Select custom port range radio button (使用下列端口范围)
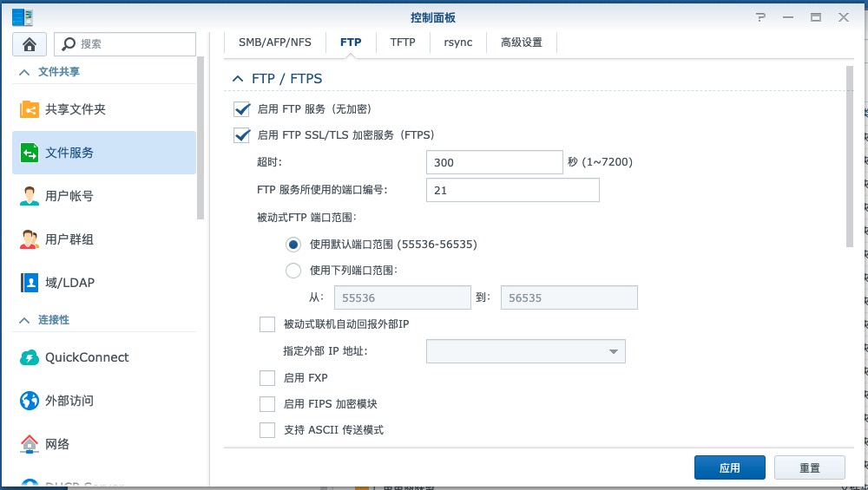The width and height of the screenshot is (868, 490). (x=293, y=271)
